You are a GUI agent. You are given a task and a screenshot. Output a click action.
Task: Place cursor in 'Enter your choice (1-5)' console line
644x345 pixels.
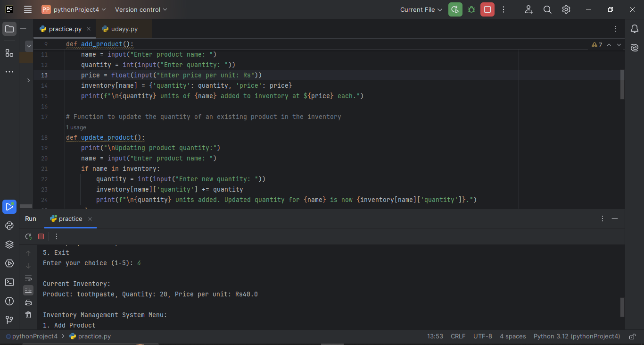(x=92, y=263)
